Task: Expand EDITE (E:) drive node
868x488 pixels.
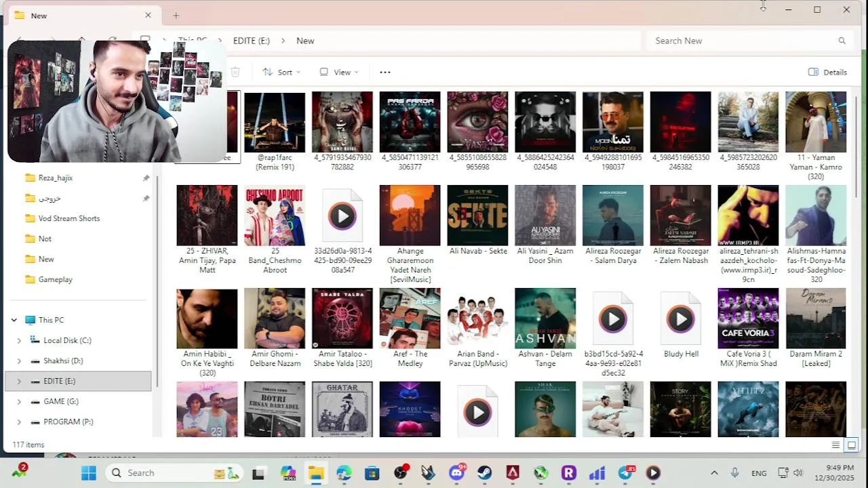Action: (19, 381)
